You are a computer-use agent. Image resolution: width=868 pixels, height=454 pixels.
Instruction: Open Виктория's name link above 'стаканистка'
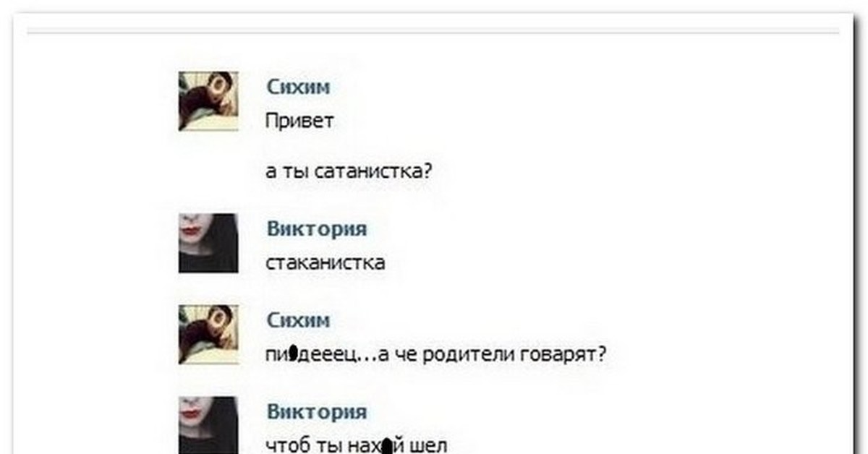tap(317, 229)
